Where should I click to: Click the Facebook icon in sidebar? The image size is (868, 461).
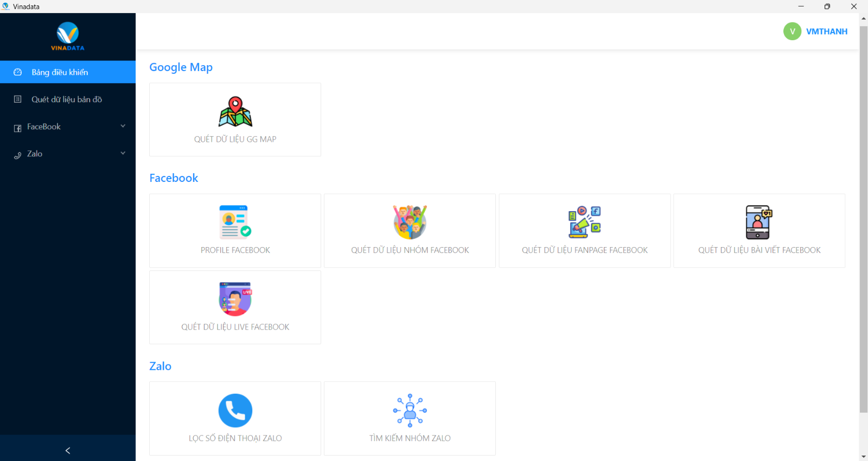pyautogui.click(x=18, y=128)
